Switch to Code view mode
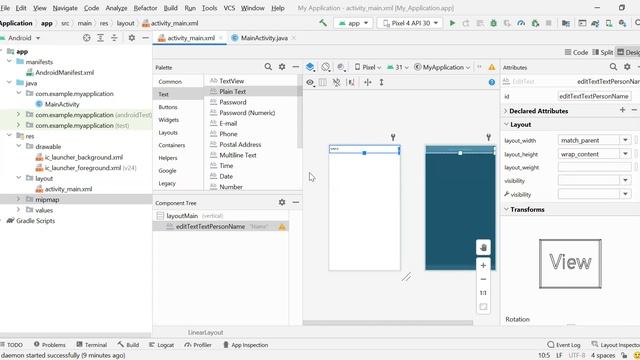The width and height of the screenshot is (640, 360). pos(576,52)
